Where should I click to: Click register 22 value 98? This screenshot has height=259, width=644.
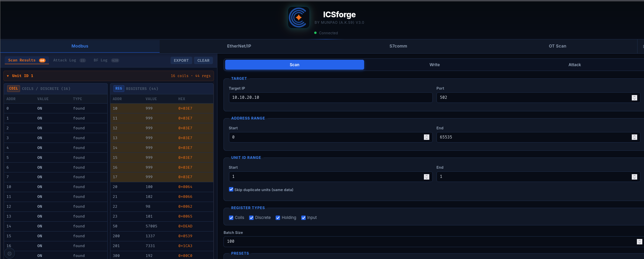[148, 206]
